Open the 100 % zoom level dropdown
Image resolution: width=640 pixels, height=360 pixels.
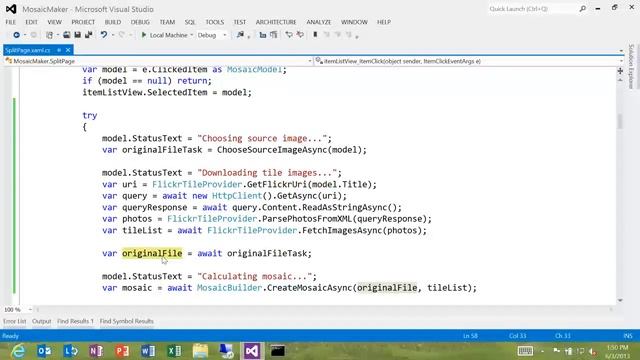[30, 309]
